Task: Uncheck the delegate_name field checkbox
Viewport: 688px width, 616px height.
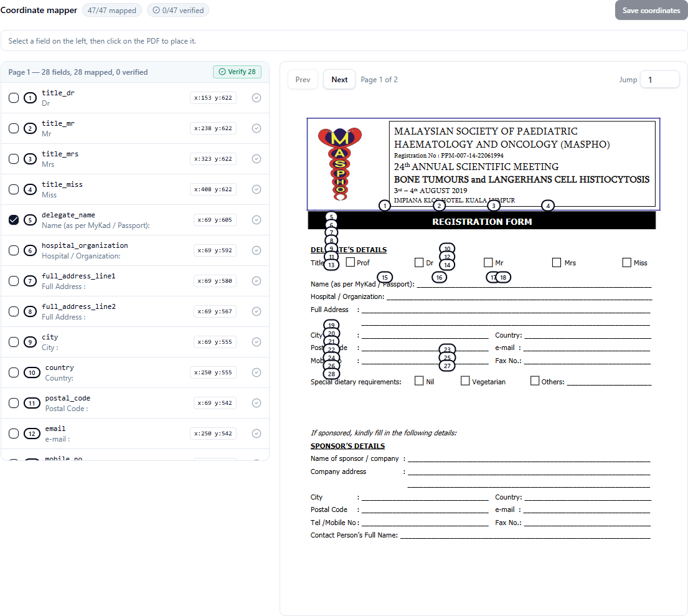Action: pos(14,220)
